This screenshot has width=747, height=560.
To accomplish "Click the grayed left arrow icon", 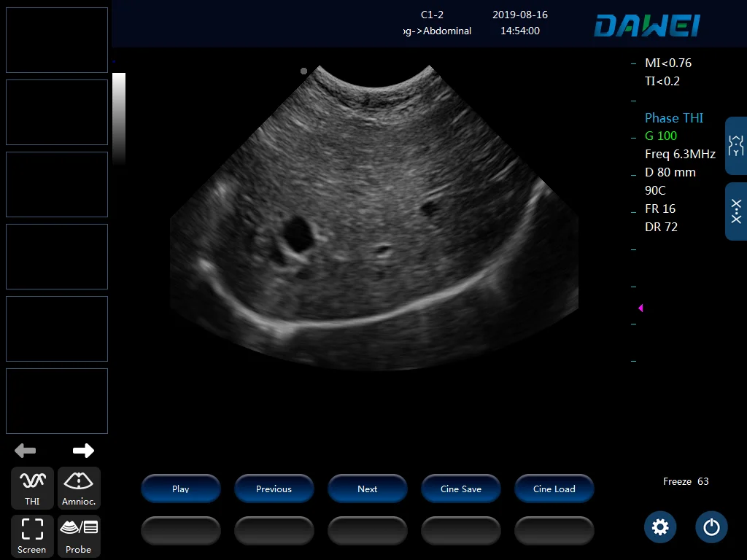I will pyautogui.click(x=25, y=451).
